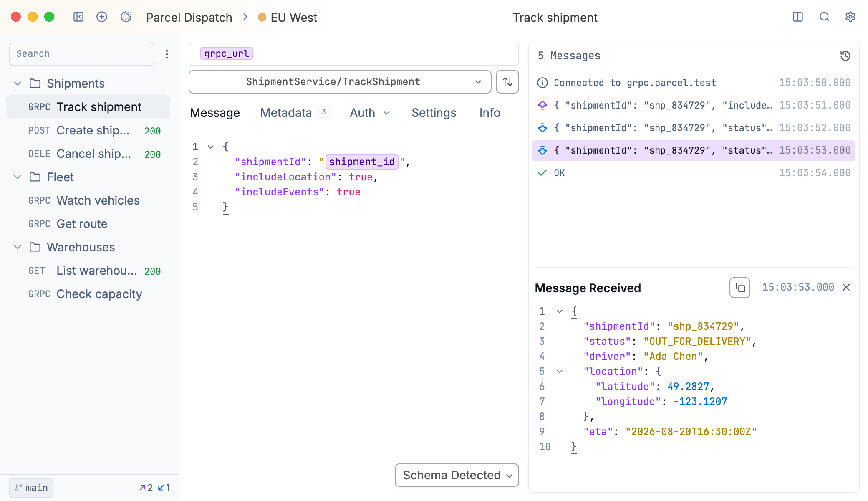868x501 pixels.
Task: Open search via the magnifier icon
Action: (824, 17)
